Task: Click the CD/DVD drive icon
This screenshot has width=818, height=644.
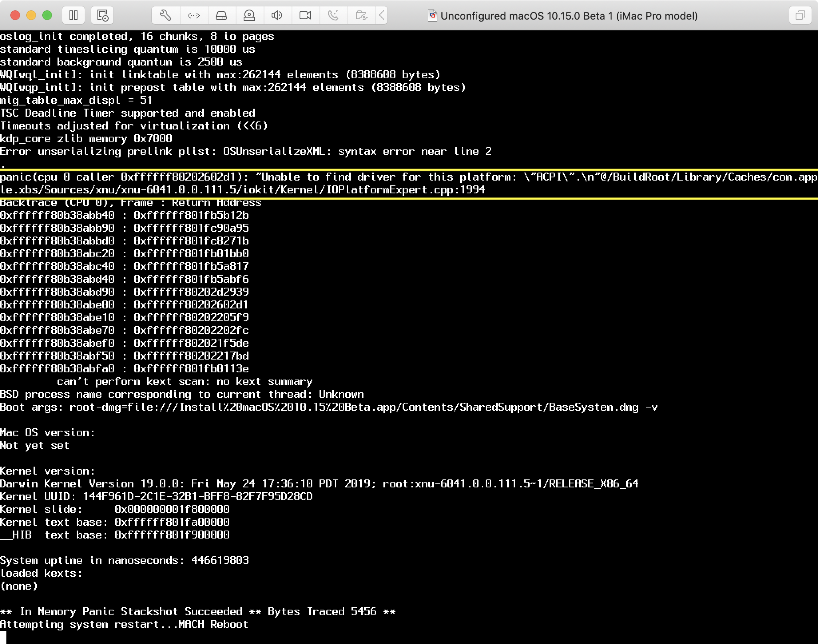Action: pos(249,16)
